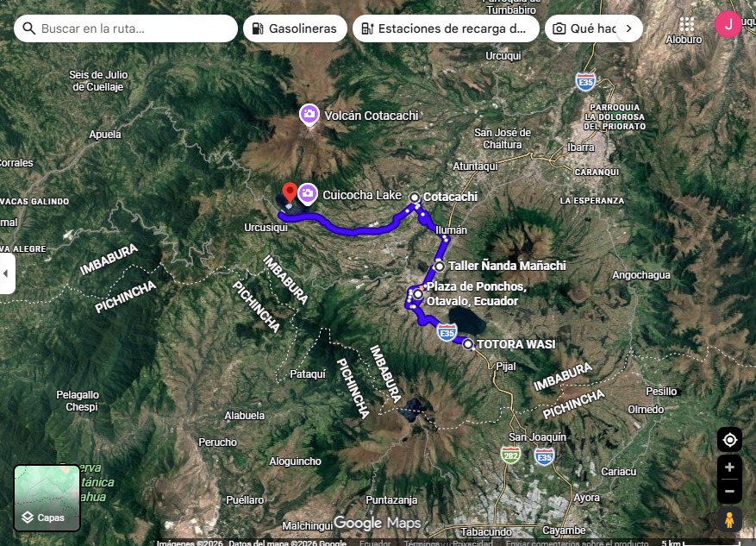The height and width of the screenshot is (546, 756).
Task: Select Plaza de Ponchos waypoint
Action: [418, 295]
